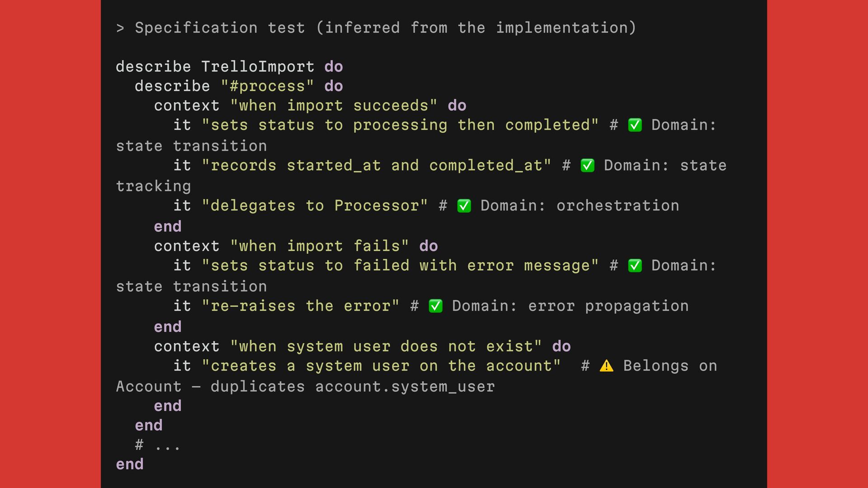Click the "when import fails" context string

tap(319, 246)
